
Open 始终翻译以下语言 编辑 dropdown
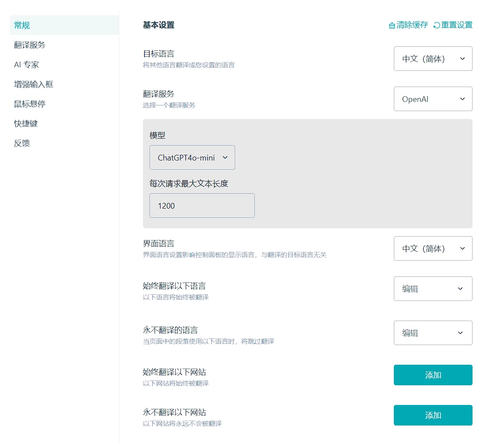coord(433,289)
